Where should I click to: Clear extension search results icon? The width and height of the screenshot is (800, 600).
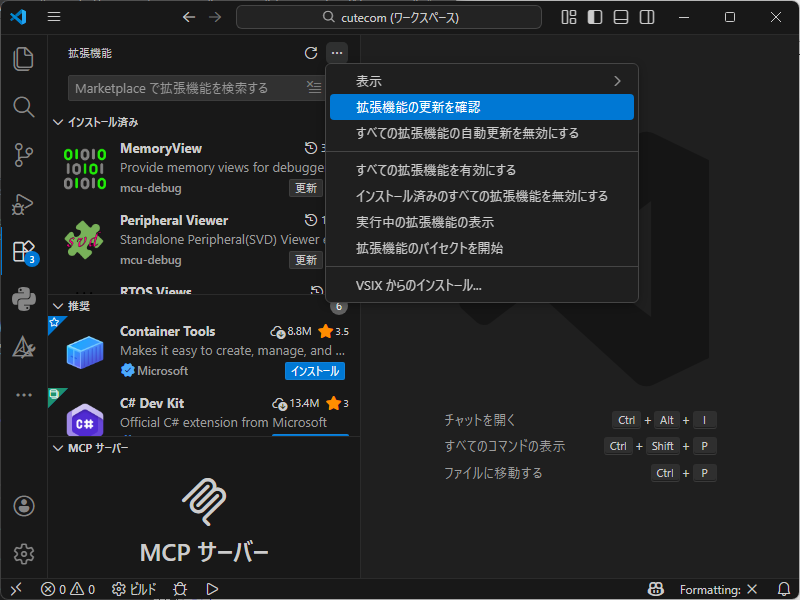314,88
